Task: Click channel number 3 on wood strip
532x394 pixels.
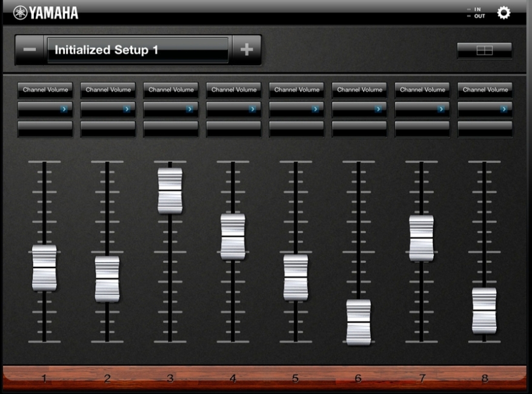Action: pos(170,378)
